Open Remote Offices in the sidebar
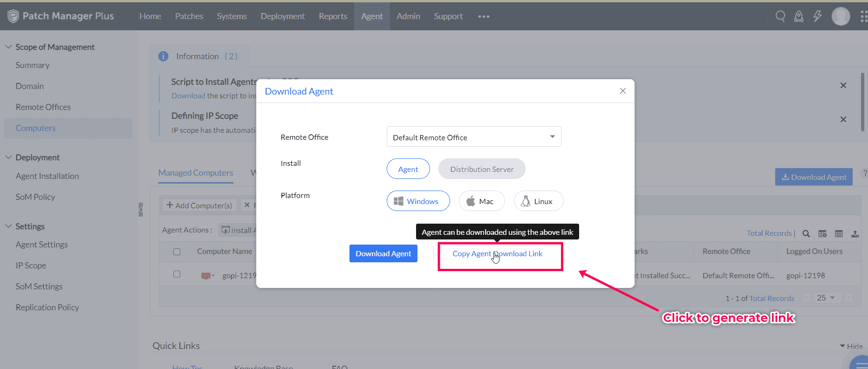The image size is (868, 369). click(43, 107)
